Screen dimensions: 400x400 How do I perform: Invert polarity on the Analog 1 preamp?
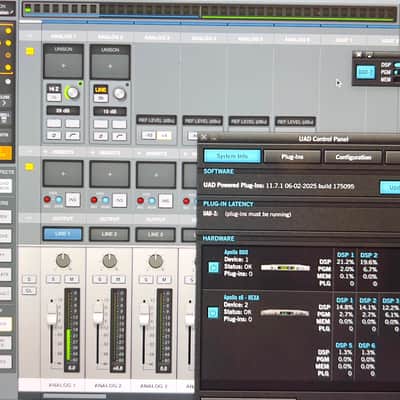[54, 135]
